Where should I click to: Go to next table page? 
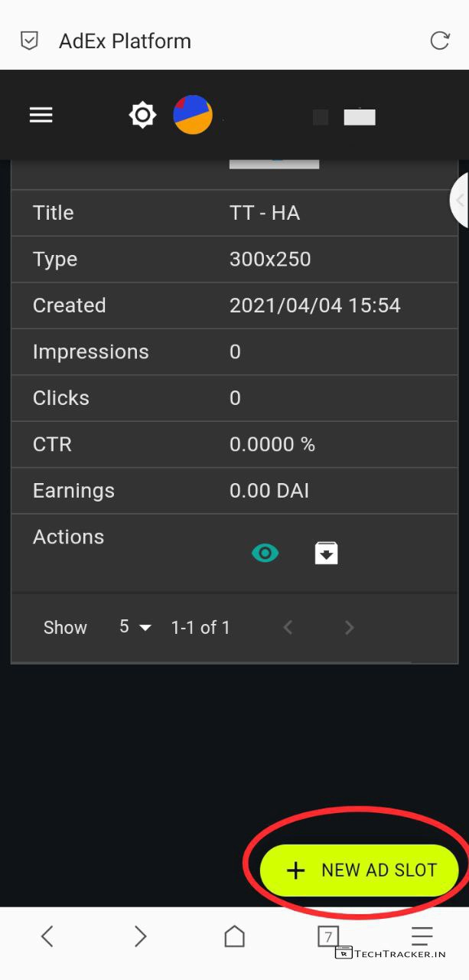pyautogui.click(x=349, y=628)
